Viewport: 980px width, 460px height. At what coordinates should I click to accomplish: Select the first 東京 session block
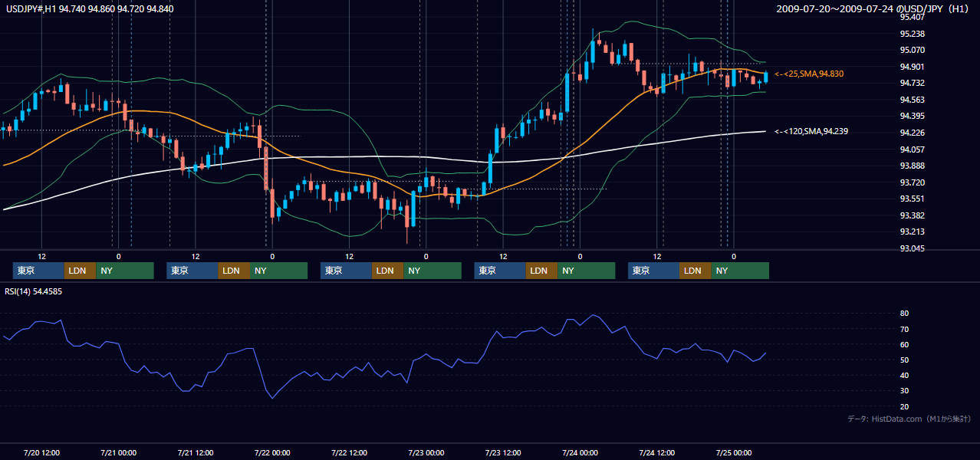tap(38, 271)
